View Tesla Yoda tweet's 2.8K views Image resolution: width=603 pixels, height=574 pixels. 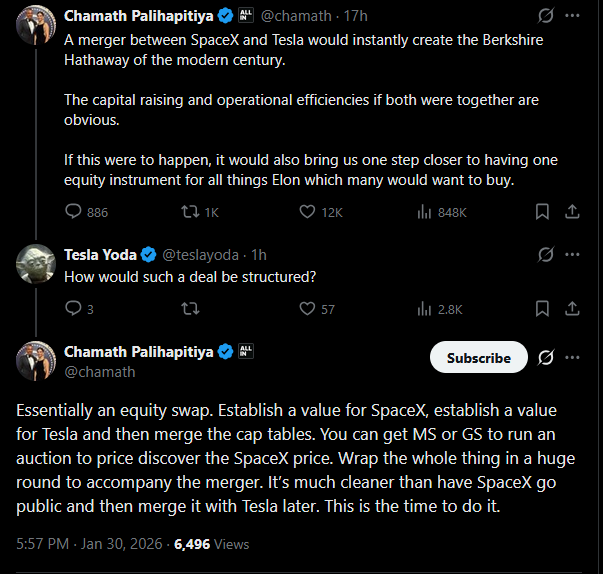(424, 309)
